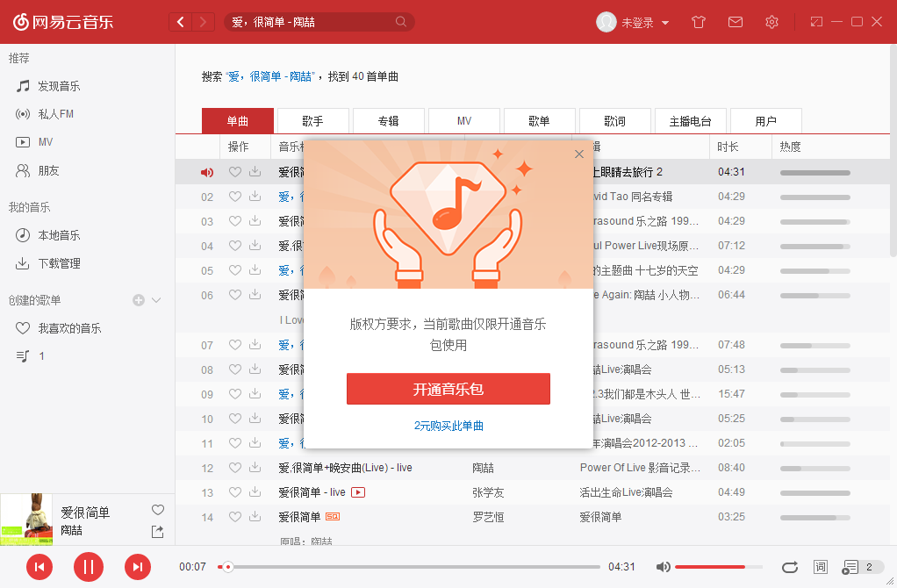The image size is (897, 588).
Task: Open 私人FM in sidebar
Action: coord(45,114)
